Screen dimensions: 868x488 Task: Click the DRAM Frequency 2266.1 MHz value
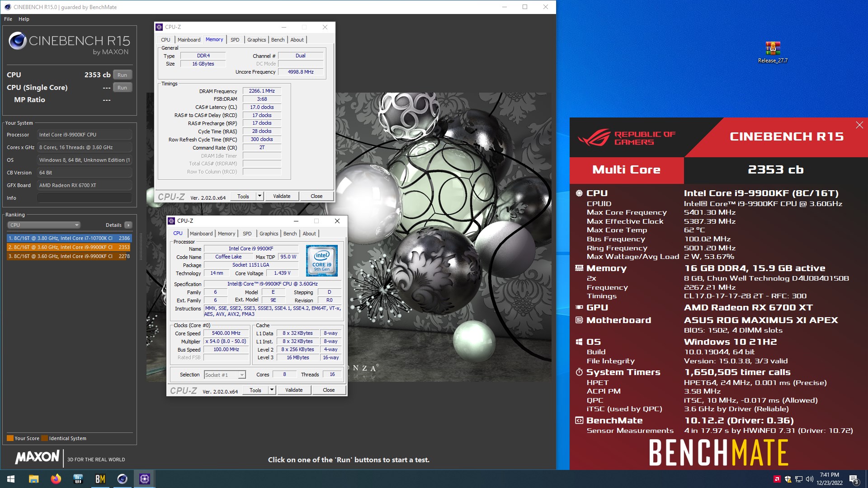point(262,91)
